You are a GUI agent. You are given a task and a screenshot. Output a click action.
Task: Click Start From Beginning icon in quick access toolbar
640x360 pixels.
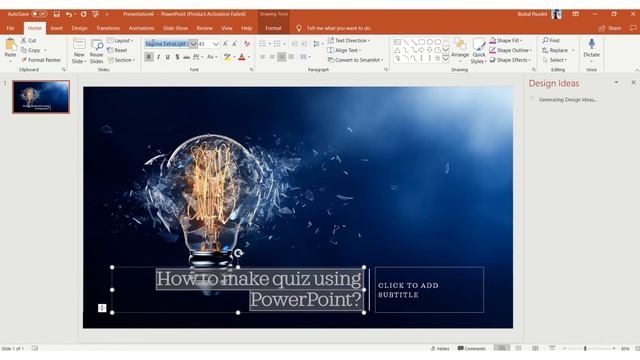(x=96, y=14)
